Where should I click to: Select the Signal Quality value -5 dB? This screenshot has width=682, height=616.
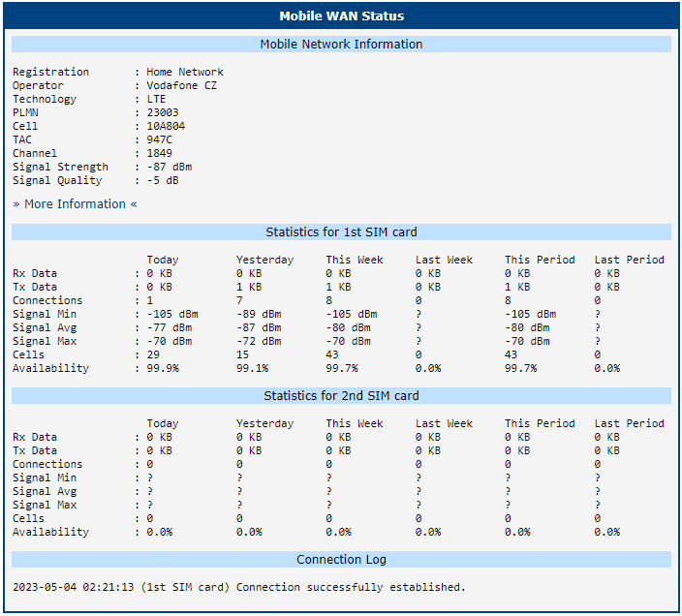coord(163,180)
